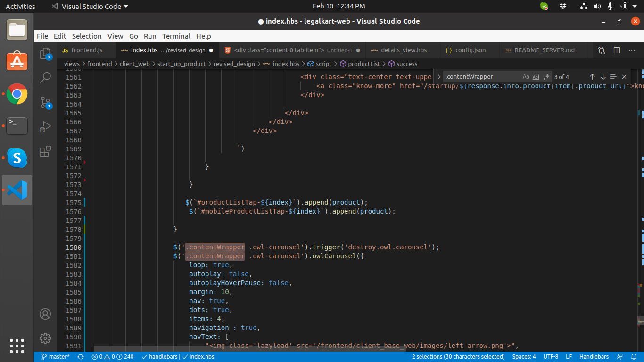Toggle Match Case in find widget

[x=526, y=77]
